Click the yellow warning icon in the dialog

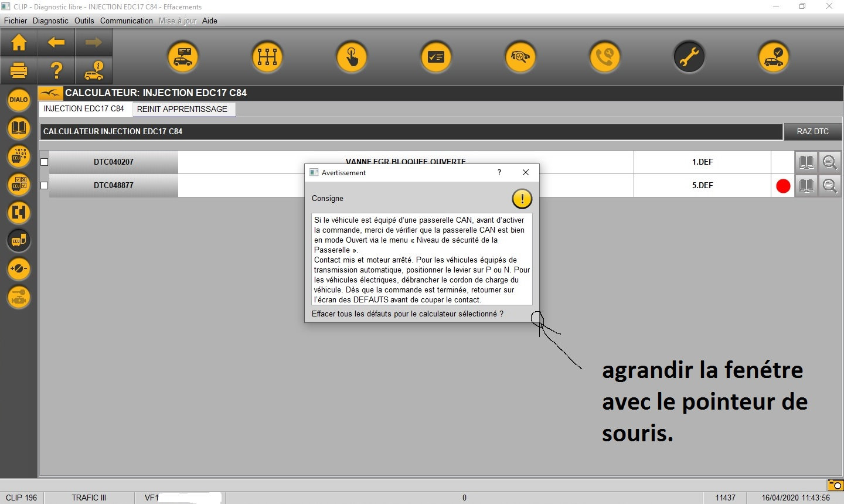click(x=522, y=199)
